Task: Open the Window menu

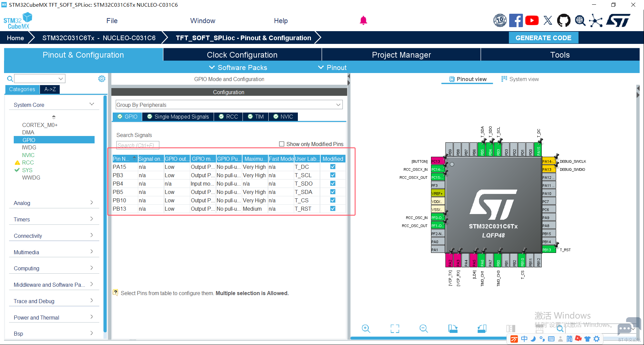Action: pyautogui.click(x=203, y=21)
